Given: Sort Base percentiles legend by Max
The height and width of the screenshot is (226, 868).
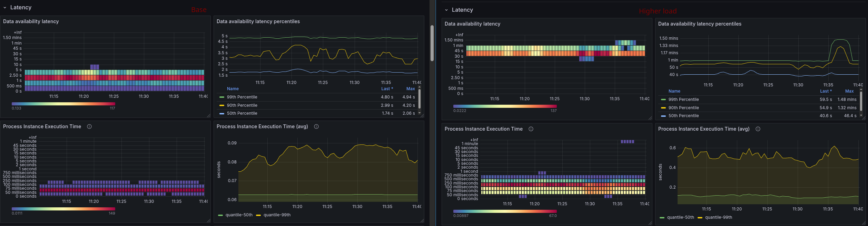Looking at the screenshot, I should 411,89.
